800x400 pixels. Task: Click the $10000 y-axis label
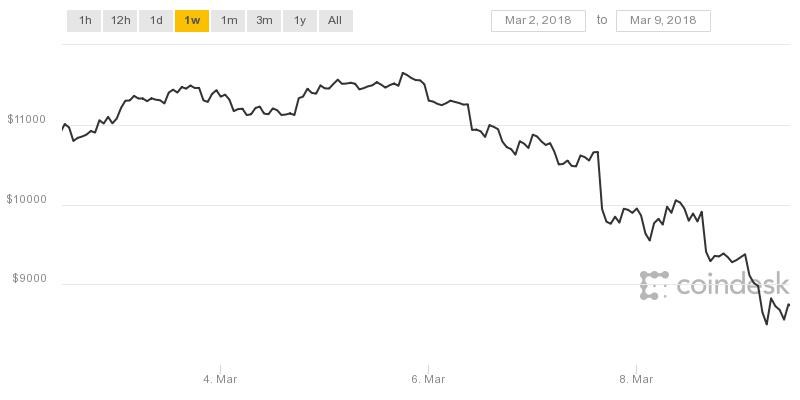click(x=26, y=200)
